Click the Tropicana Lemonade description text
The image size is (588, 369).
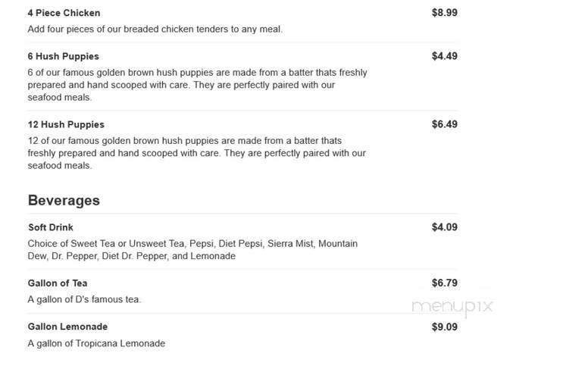coord(96,343)
